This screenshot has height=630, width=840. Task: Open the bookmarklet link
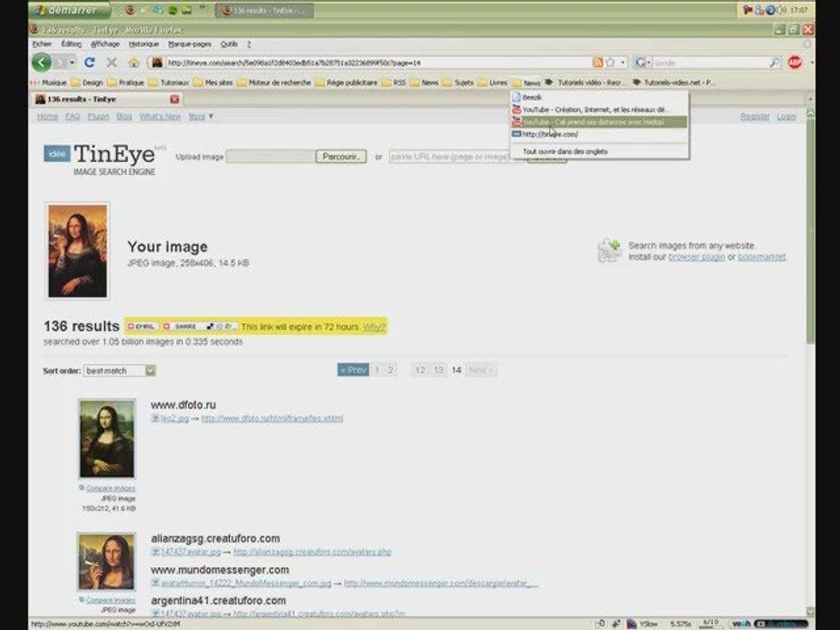coord(761,257)
